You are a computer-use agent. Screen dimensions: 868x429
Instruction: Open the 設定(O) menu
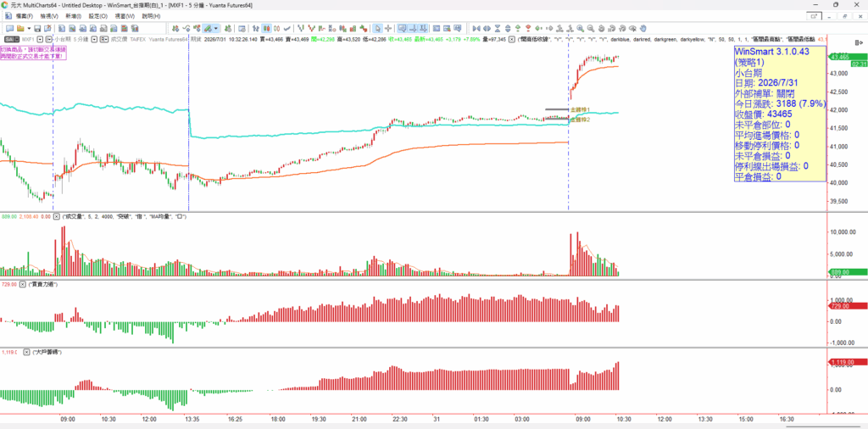tap(98, 16)
